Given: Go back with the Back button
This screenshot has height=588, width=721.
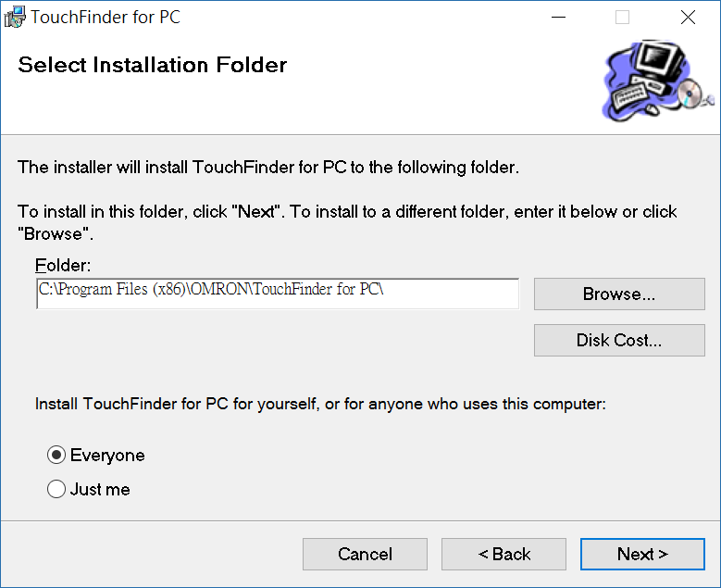Looking at the screenshot, I should point(503,555).
